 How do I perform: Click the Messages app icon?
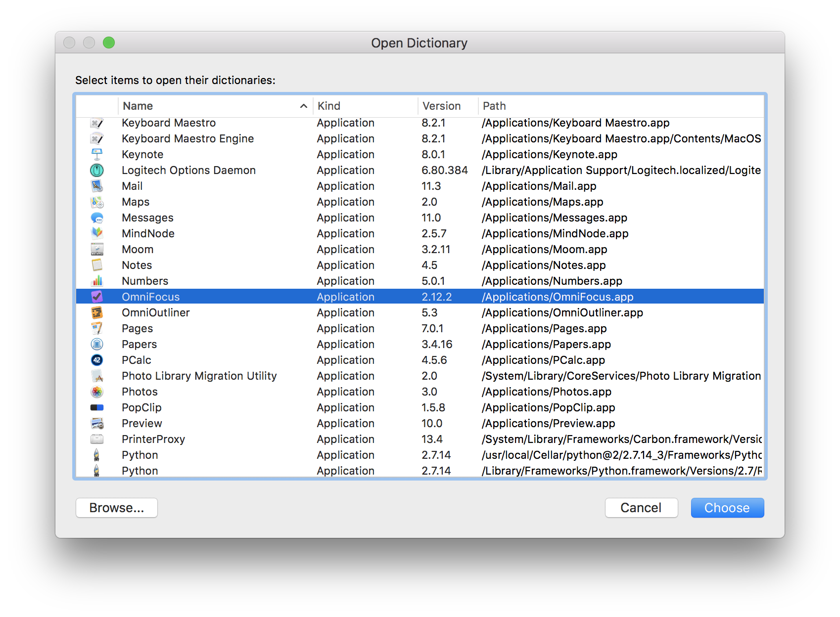pyautogui.click(x=97, y=218)
